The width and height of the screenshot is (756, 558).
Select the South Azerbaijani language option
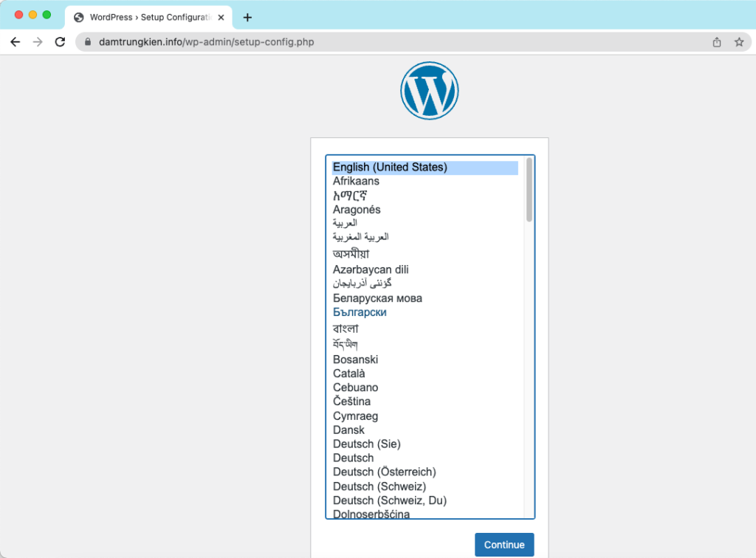pyautogui.click(x=425, y=283)
